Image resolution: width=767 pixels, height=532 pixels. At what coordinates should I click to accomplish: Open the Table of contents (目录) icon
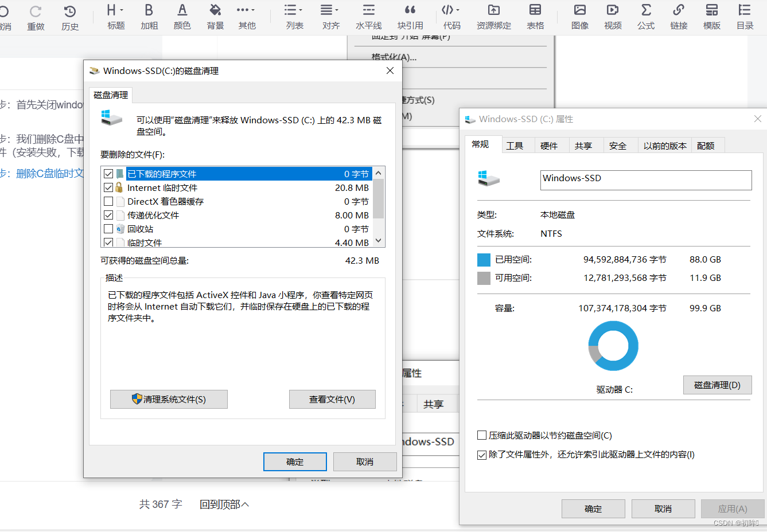pyautogui.click(x=745, y=10)
